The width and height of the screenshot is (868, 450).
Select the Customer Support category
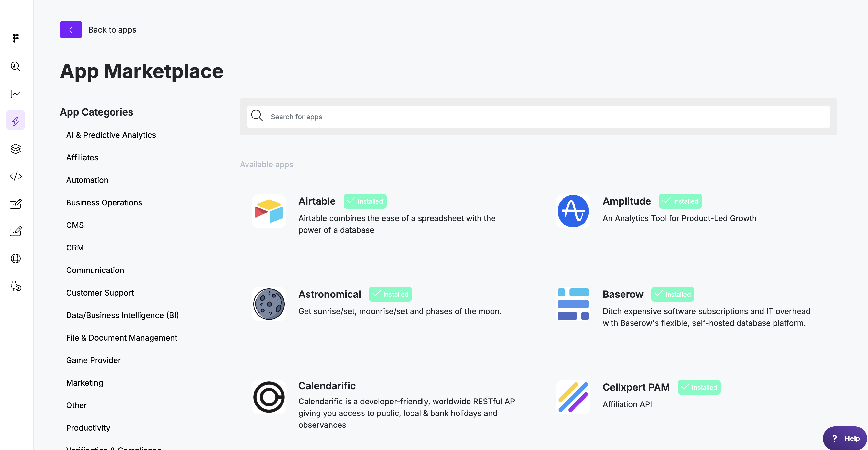[x=100, y=293]
